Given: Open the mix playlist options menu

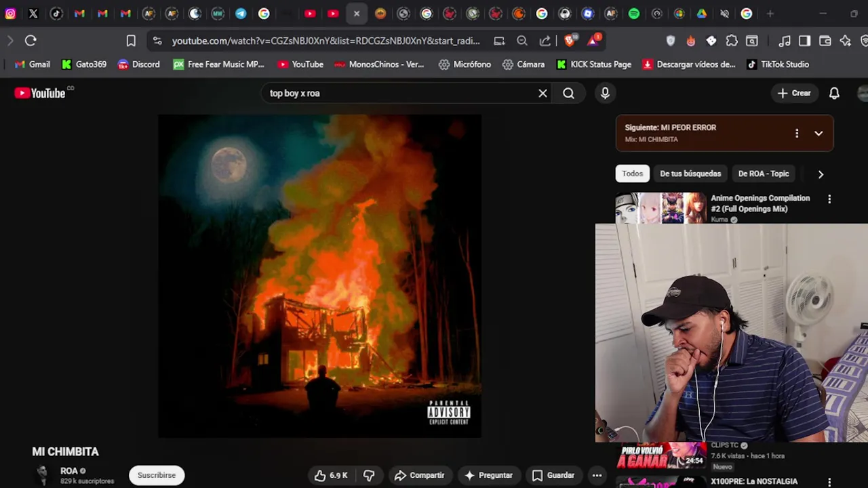Looking at the screenshot, I should (x=797, y=134).
